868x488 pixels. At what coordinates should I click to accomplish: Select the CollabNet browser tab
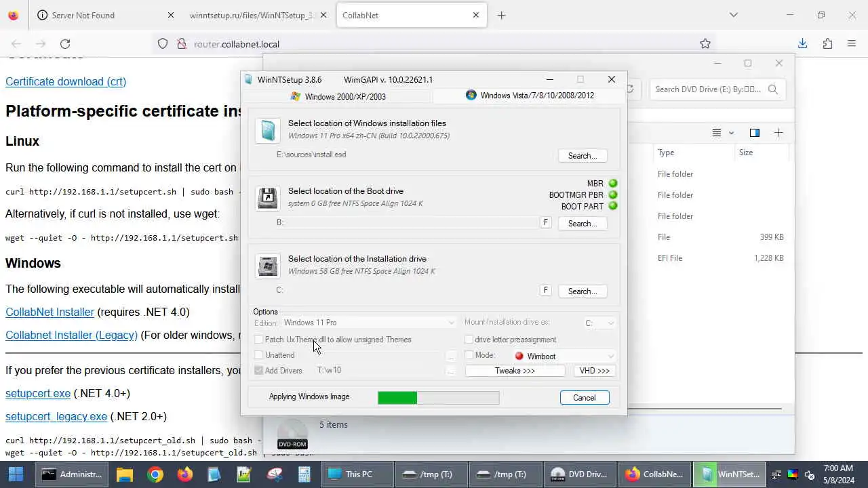pyautogui.click(x=411, y=15)
